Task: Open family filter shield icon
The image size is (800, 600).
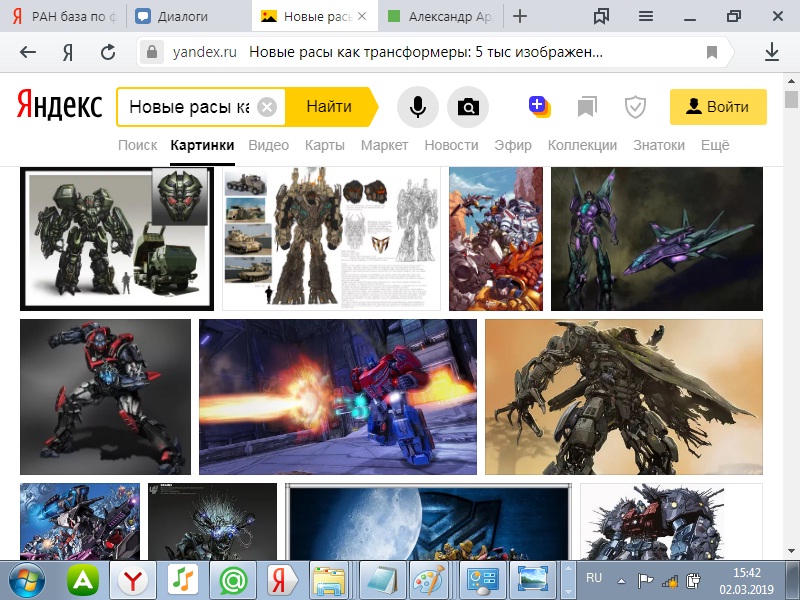Action: click(635, 107)
